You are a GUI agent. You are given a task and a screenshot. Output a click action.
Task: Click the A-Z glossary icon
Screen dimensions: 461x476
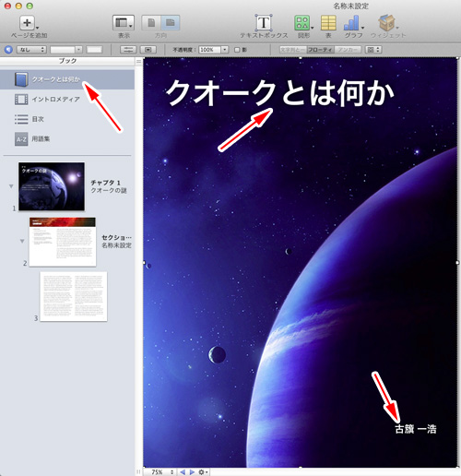[x=21, y=139]
